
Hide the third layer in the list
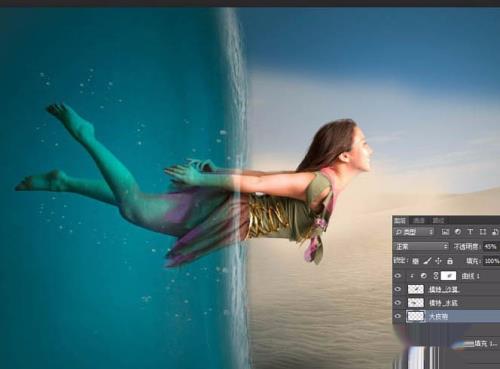pyautogui.click(x=398, y=303)
